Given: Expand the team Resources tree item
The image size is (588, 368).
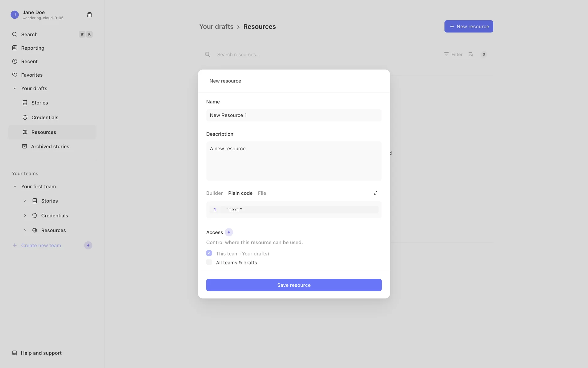Looking at the screenshot, I should [x=25, y=230].
